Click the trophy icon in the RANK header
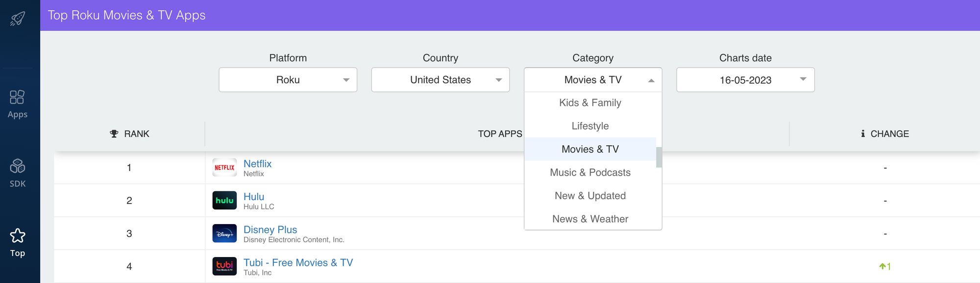 point(114,133)
